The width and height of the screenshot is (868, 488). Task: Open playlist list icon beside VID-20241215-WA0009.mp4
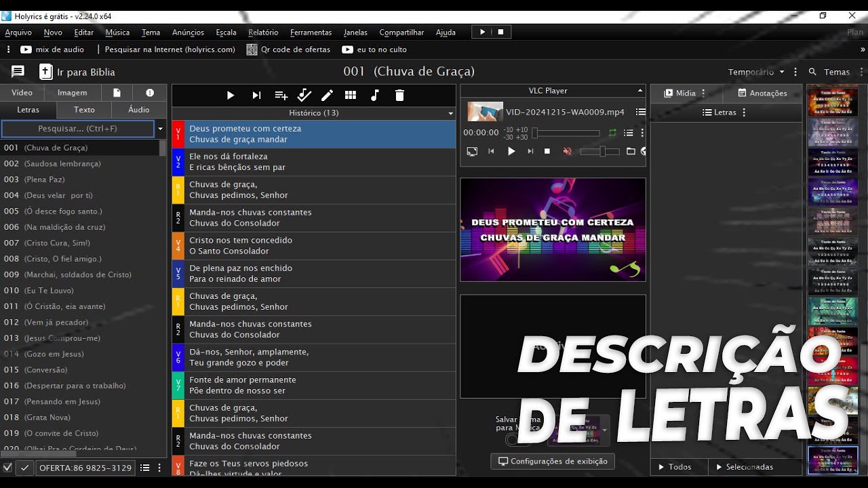(x=640, y=112)
